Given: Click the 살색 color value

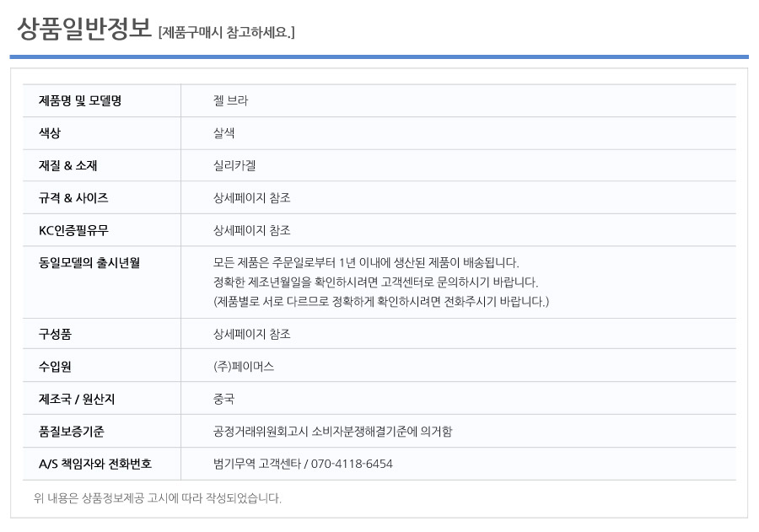Looking at the screenshot, I should (224, 133).
